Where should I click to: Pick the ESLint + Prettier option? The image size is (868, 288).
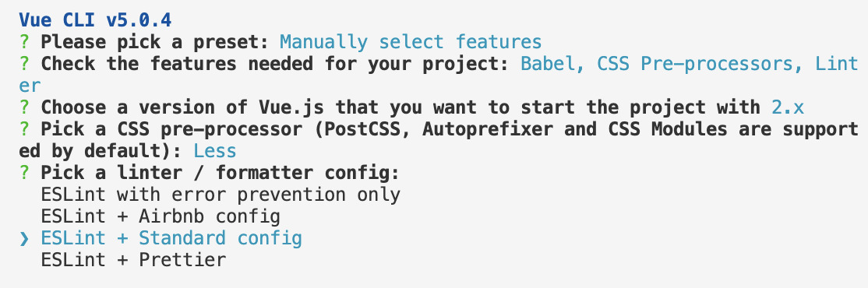click(133, 260)
